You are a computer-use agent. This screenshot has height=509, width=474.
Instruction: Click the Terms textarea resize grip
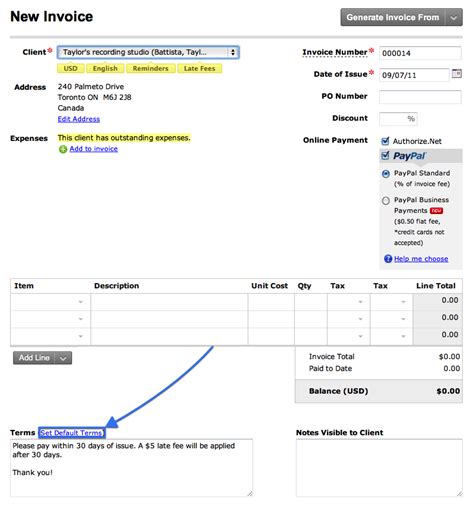coord(250,494)
